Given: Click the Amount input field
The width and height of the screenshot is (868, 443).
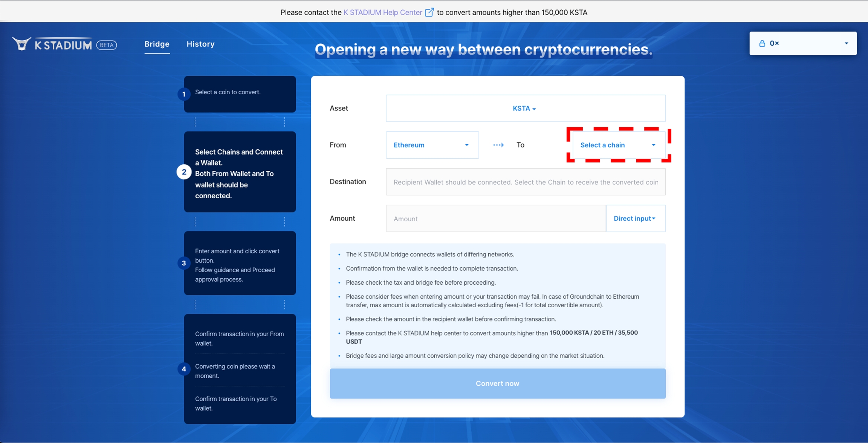Looking at the screenshot, I should tap(496, 218).
